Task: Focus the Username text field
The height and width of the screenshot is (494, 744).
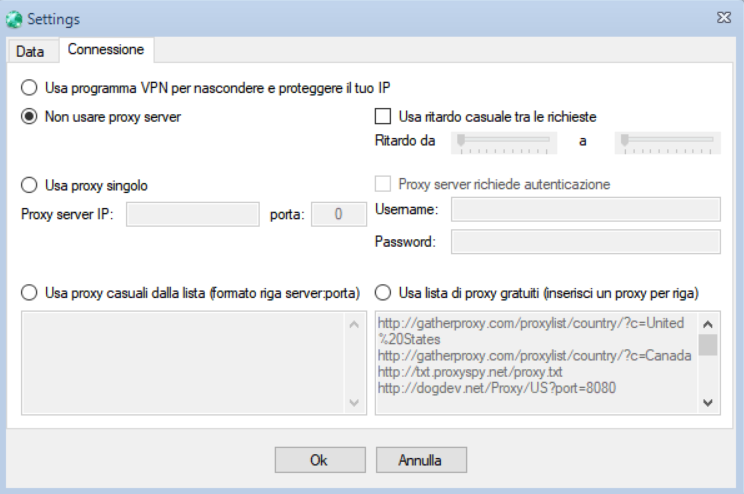Action: click(x=586, y=209)
